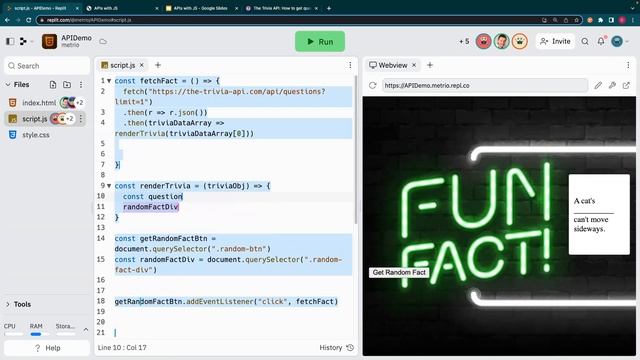Click the collaborator photo avatar
The height and width of the screenshot is (360, 640).
(x=502, y=41)
